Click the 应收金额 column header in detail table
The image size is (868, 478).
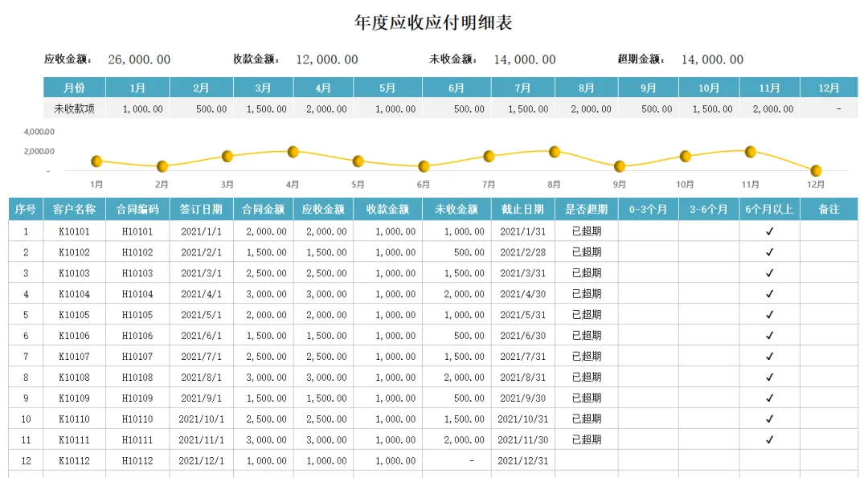pos(323,209)
